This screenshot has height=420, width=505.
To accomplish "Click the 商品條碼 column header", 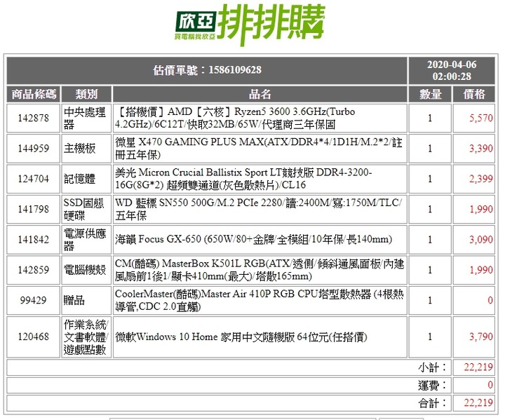I will [x=34, y=95].
